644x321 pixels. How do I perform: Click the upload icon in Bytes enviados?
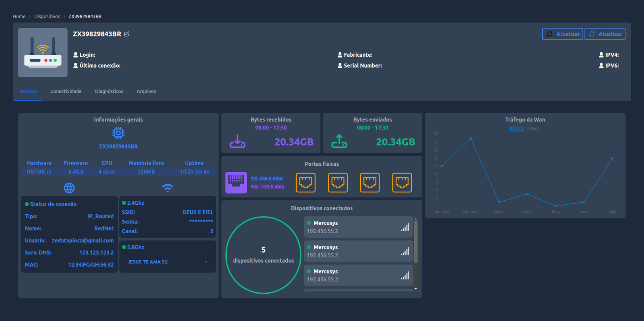339,141
